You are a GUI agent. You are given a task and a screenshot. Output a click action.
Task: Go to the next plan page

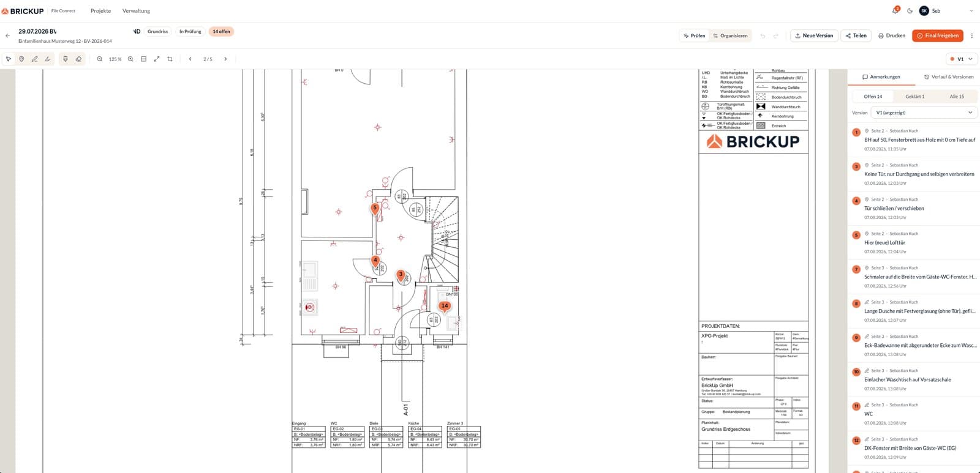[225, 59]
